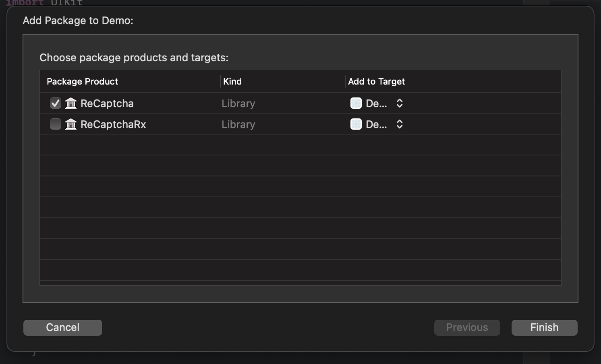Click the disabled Previous button
The image size is (601, 364).
click(x=467, y=327)
